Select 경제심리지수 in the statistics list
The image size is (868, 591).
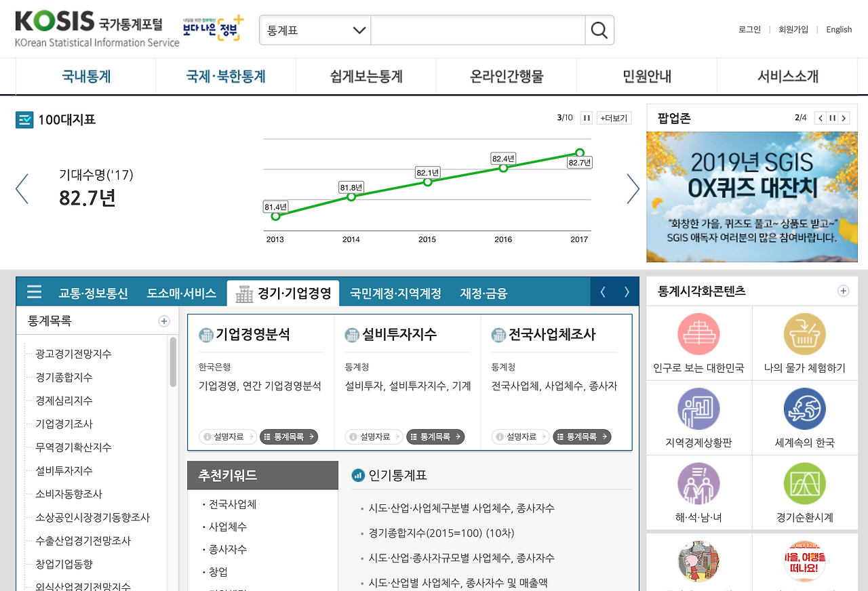(x=64, y=401)
